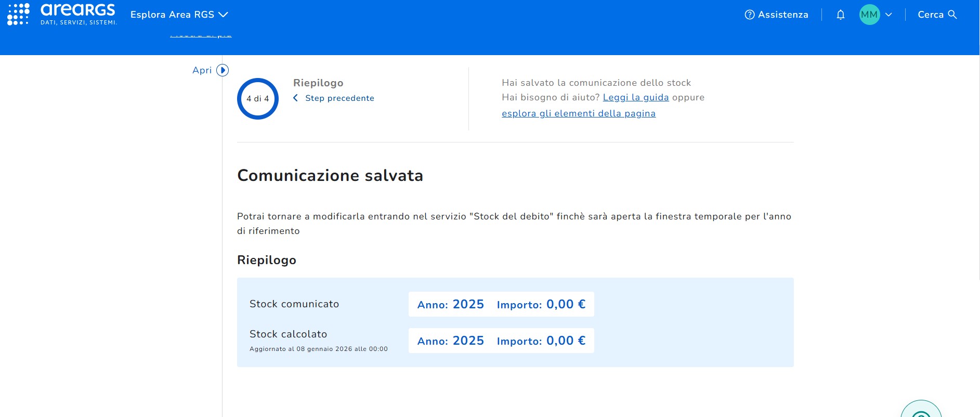Click the 4 di 4 progress circle

[258, 99]
